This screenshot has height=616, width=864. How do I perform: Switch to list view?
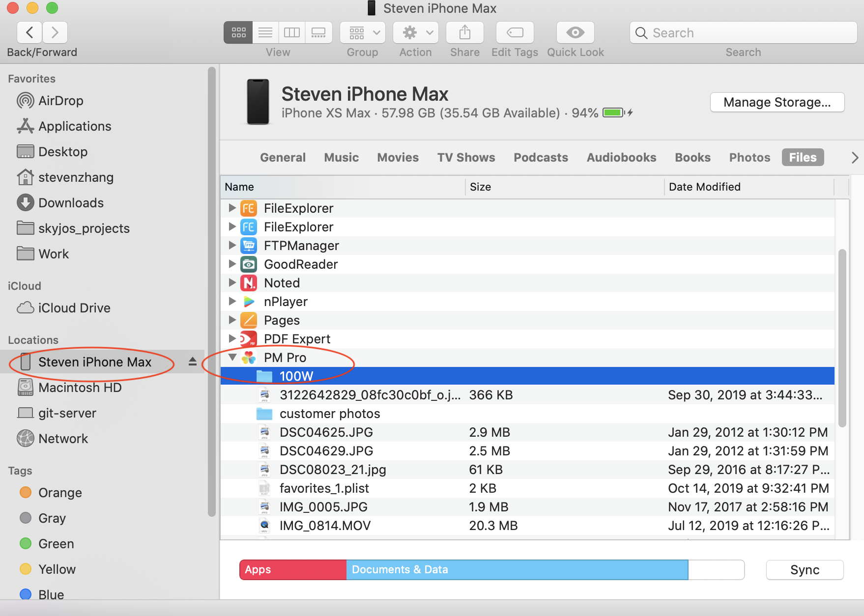265,33
